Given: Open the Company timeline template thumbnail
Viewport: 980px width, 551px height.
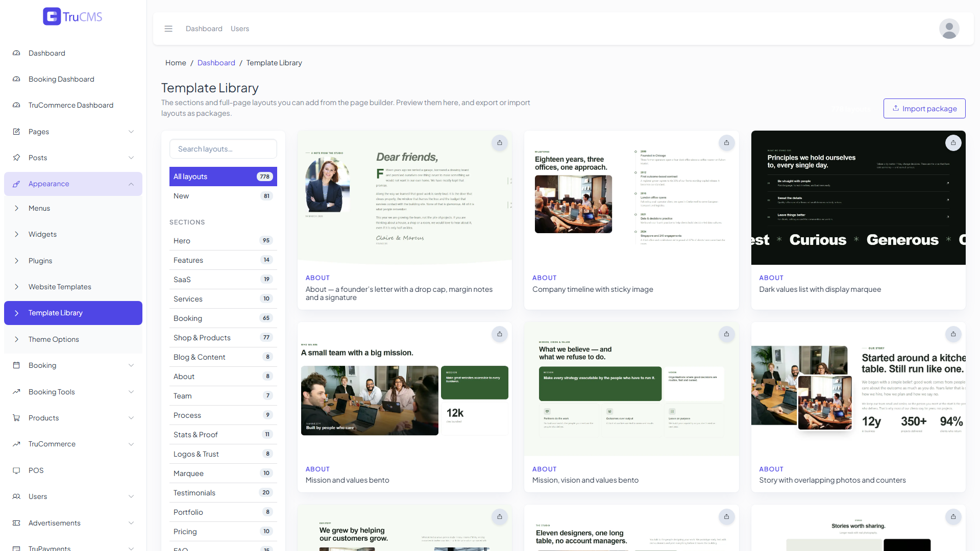Looking at the screenshot, I should (631, 198).
